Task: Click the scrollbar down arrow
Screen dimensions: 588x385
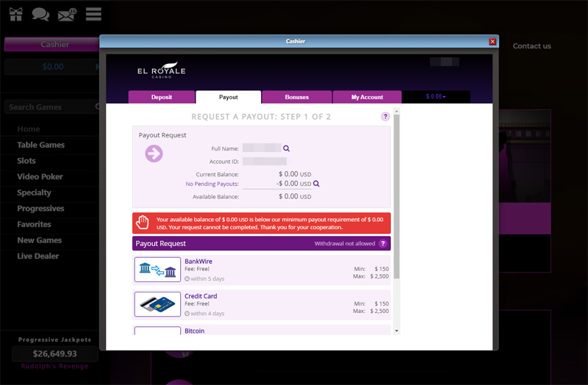Action: click(397, 331)
